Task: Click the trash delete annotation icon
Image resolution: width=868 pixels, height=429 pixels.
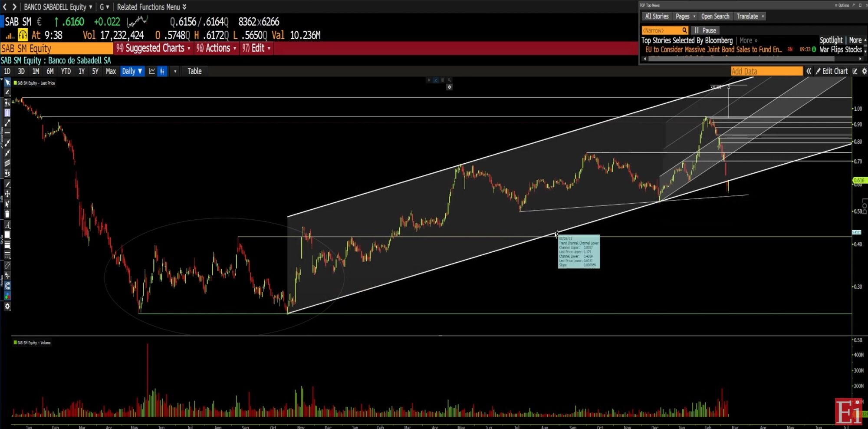Action: pyautogui.click(x=7, y=214)
